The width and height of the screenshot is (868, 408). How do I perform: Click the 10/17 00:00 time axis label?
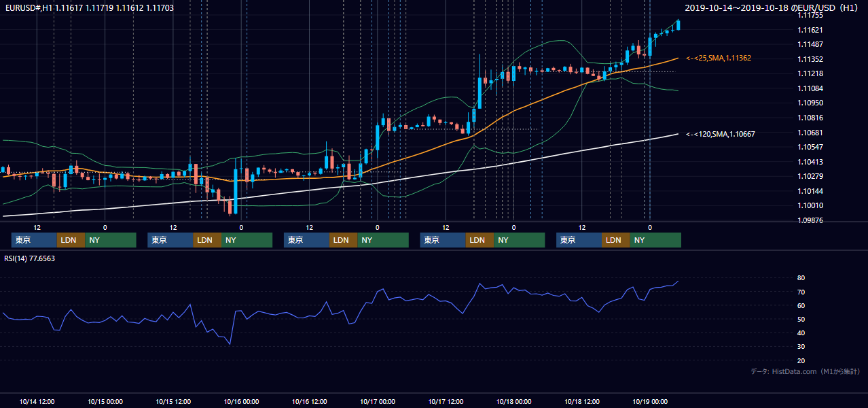[378, 401]
